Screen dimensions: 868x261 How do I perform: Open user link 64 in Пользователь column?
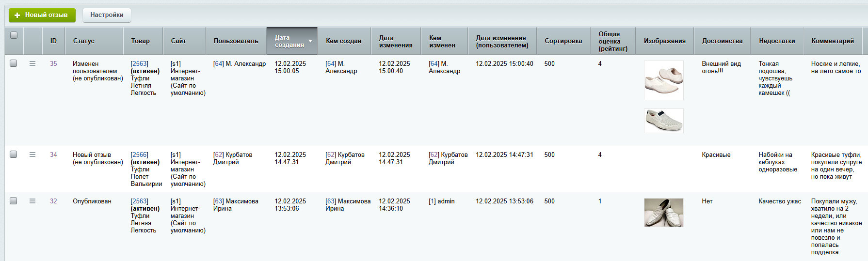(219, 64)
